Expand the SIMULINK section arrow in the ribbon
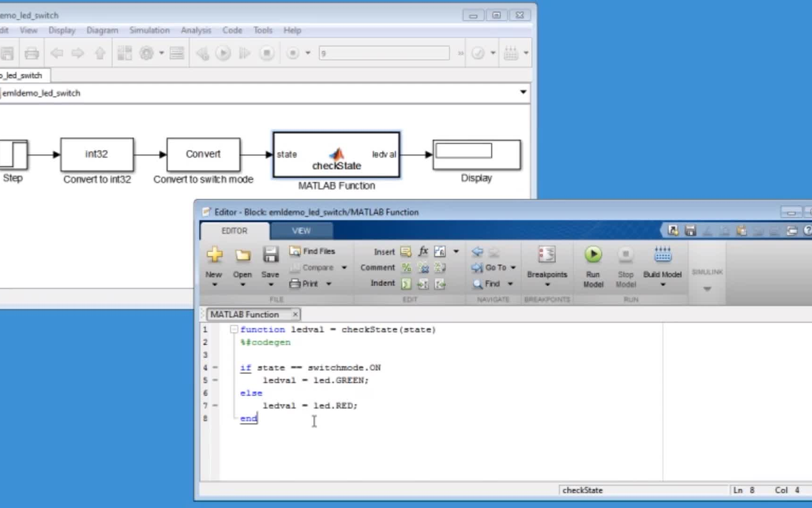The width and height of the screenshot is (812, 508). point(707,289)
